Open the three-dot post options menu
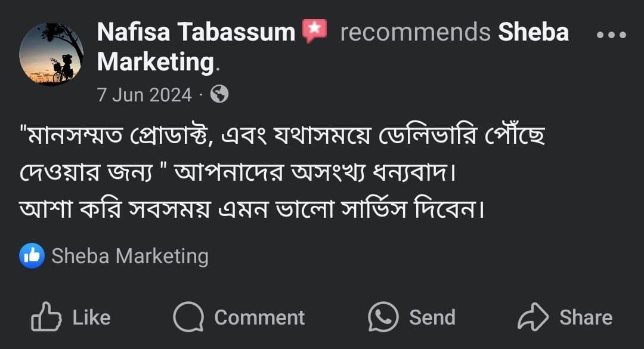Viewport: 644px width, 349px height. 612,35
